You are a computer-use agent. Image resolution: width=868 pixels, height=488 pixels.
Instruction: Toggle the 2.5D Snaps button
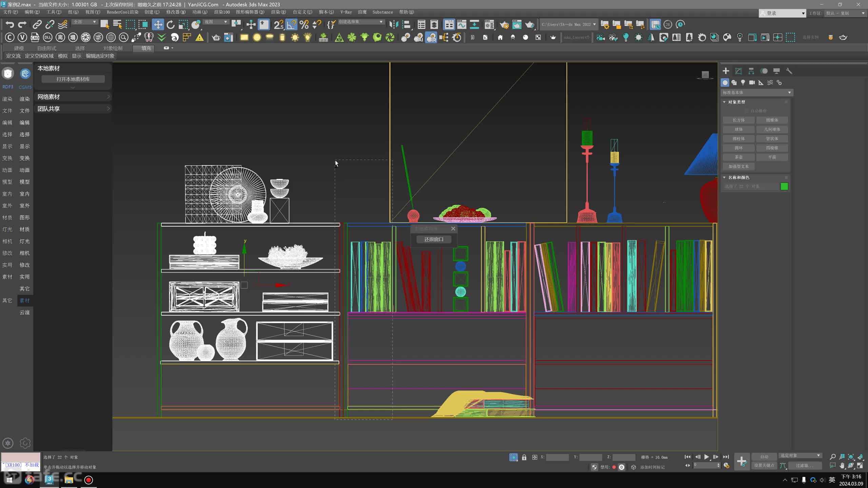[x=279, y=24]
